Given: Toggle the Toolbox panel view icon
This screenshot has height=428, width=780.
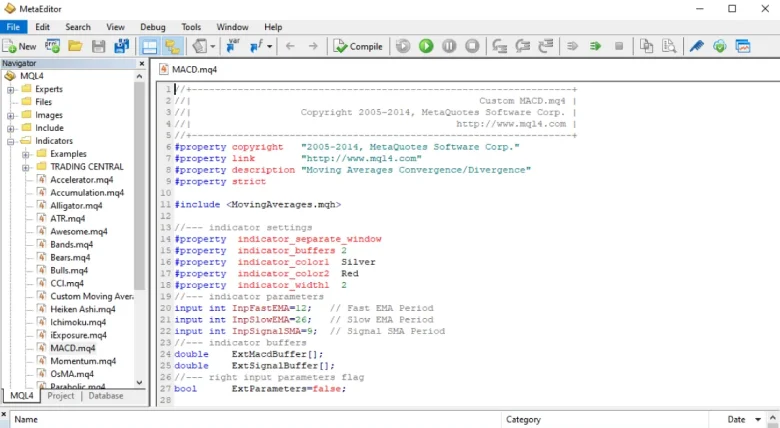Looking at the screenshot, I should tap(172, 46).
